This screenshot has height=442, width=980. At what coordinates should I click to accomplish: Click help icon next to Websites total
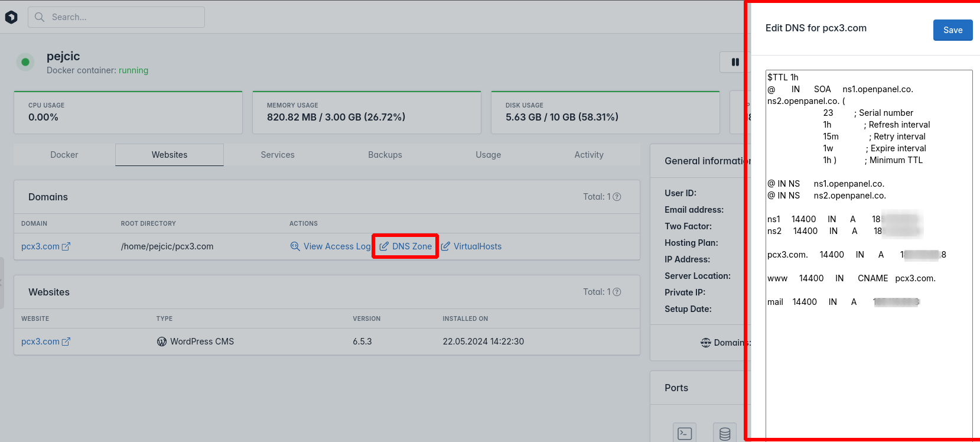[x=617, y=292]
